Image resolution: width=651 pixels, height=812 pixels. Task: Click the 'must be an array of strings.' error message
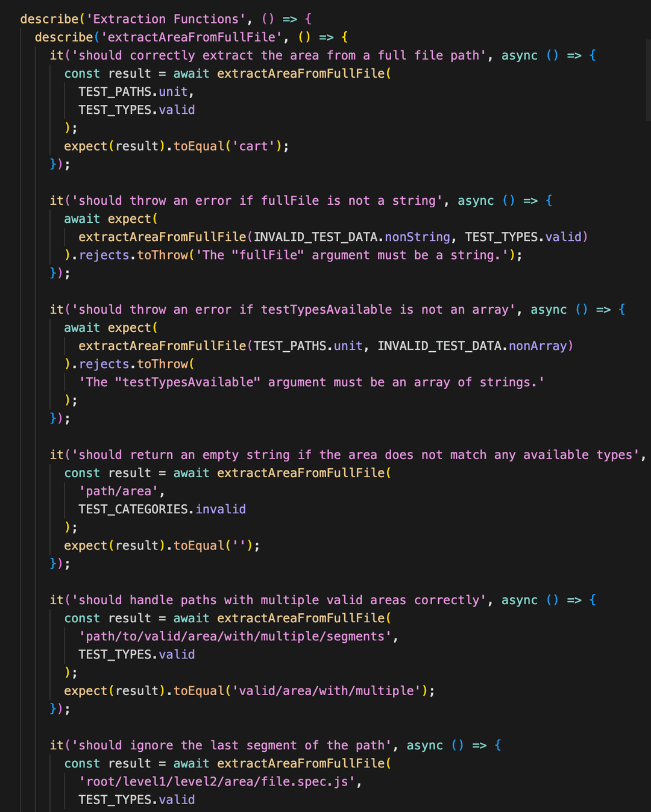point(312,383)
